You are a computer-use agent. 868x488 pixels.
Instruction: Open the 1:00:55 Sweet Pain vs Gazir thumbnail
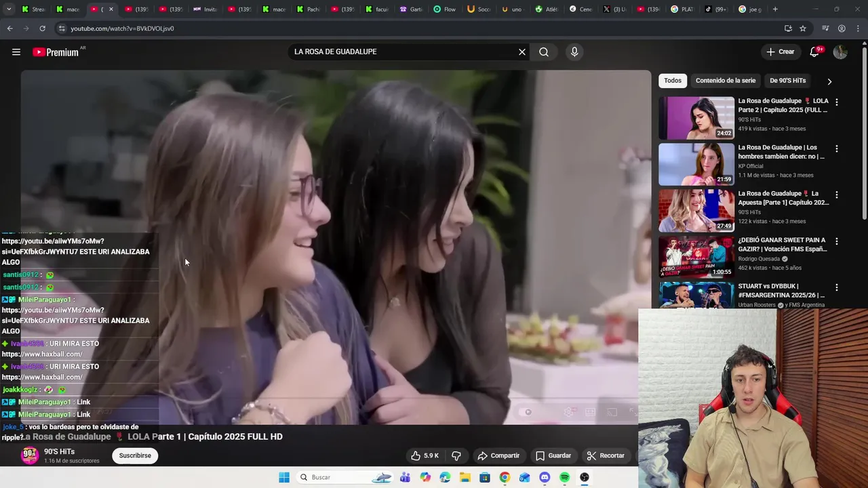(696, 256)
